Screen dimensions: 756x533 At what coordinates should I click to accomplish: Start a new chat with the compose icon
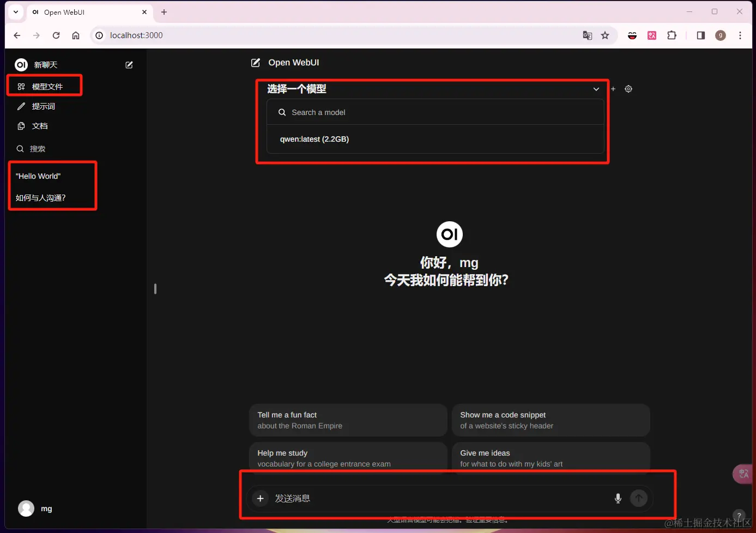coord(129,64)
